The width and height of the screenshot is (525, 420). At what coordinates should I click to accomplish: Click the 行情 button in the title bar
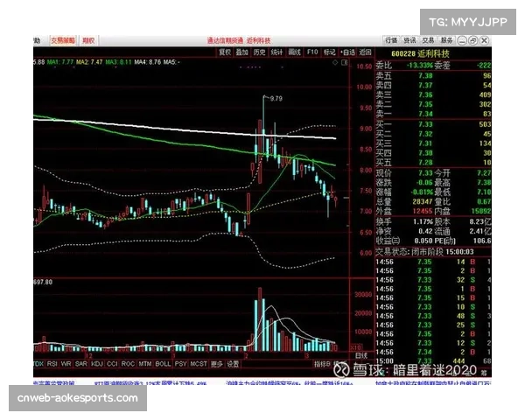point(390,40)
